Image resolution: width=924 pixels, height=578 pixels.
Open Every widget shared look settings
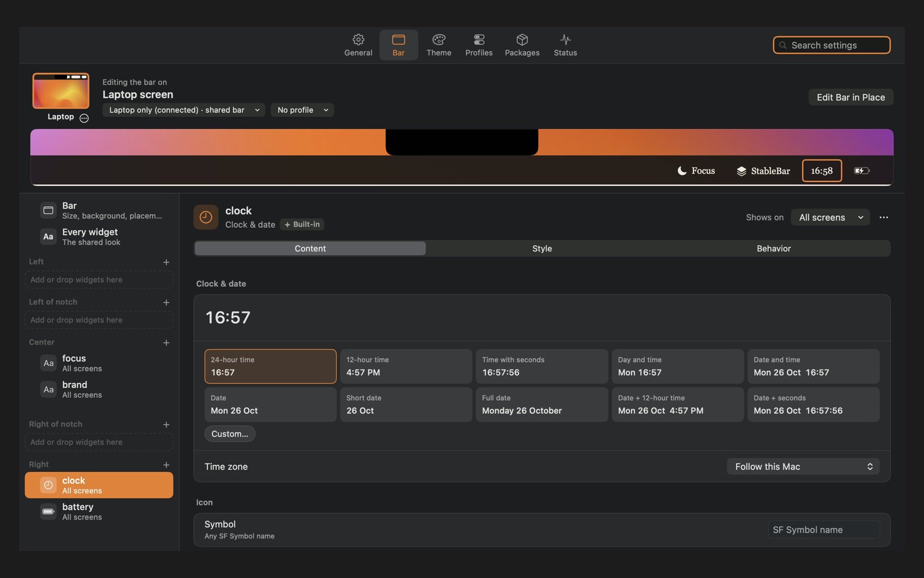(x=99, y=237)
